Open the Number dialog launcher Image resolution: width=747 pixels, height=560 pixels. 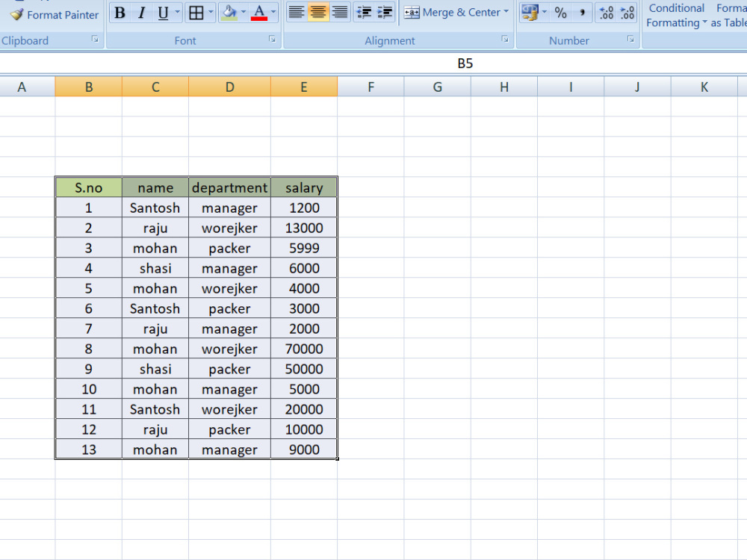point(630,40)
